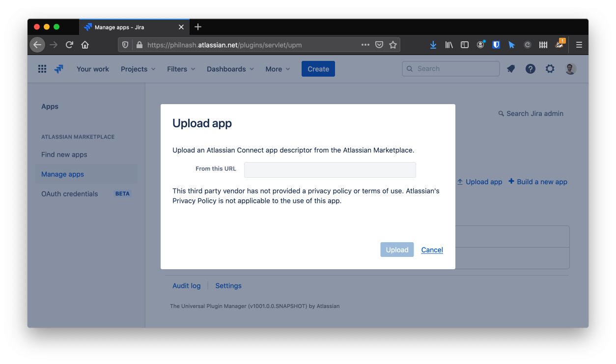Click the browser address bar URL
Image resolution: width=616 pixels, height=364 pixels.
(x=224, y=45)
